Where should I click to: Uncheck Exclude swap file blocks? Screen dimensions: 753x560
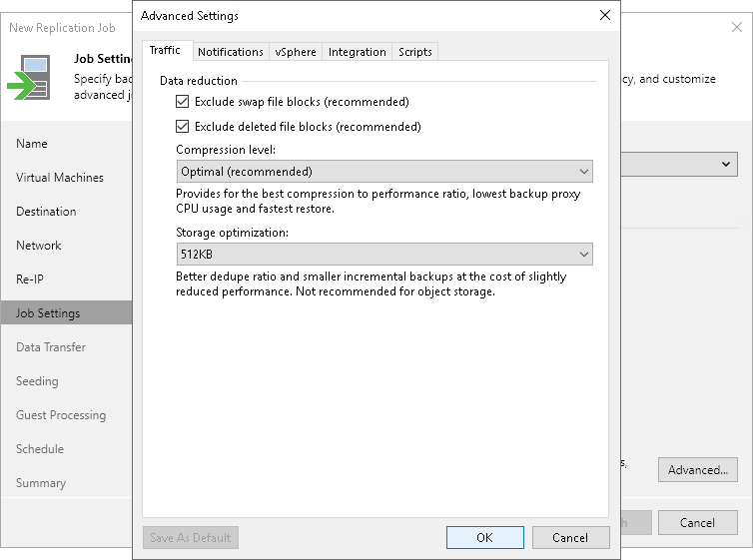[183, 102]
